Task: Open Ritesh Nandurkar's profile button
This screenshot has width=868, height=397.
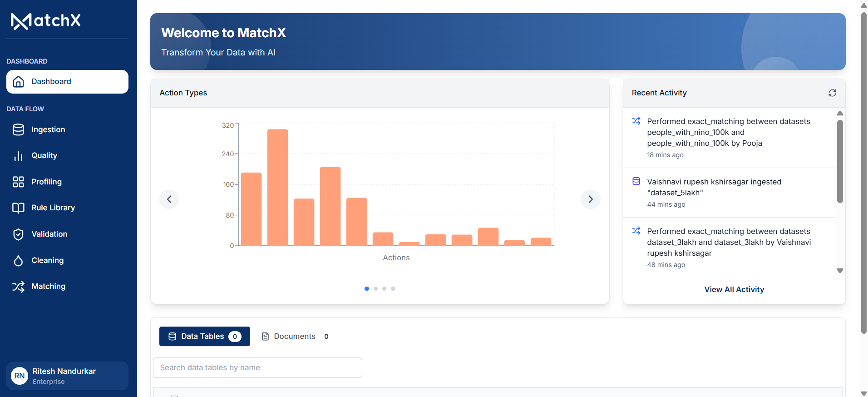Action: pos(67,376)
